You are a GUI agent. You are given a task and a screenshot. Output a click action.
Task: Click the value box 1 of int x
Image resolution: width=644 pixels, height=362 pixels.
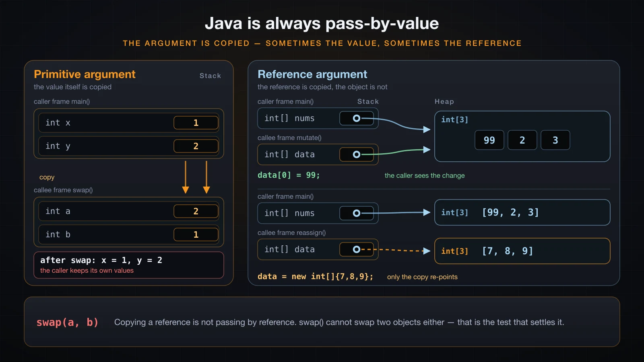196,123
